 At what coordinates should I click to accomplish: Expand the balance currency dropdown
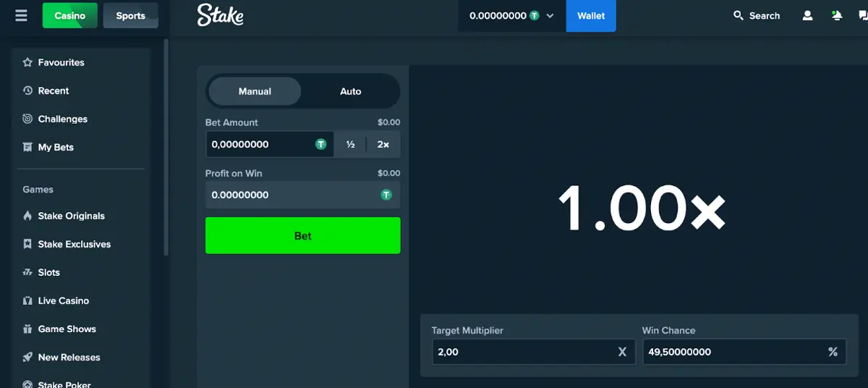550,16
